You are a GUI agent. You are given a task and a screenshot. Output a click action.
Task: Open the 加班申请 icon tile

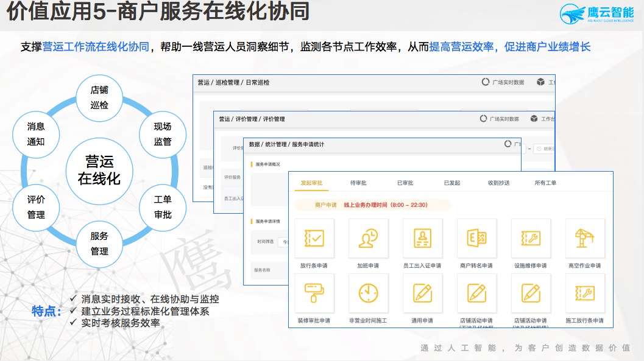369,239
